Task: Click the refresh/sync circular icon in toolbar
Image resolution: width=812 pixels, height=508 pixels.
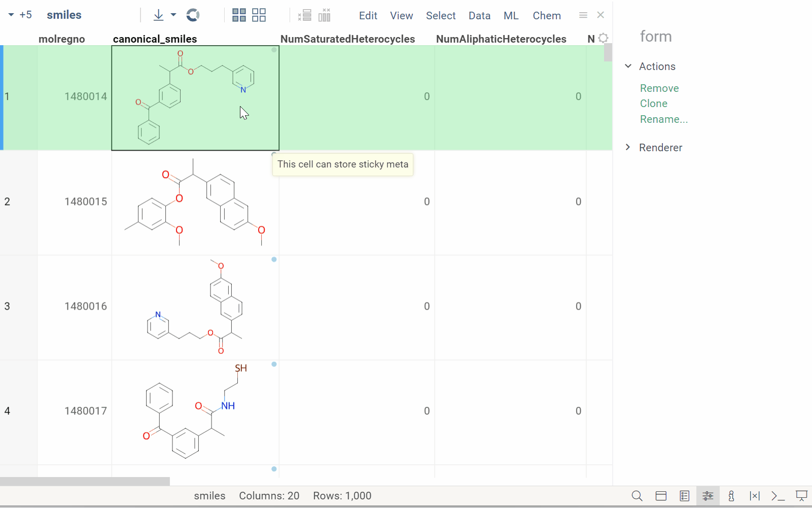Action: click(193, 15)
